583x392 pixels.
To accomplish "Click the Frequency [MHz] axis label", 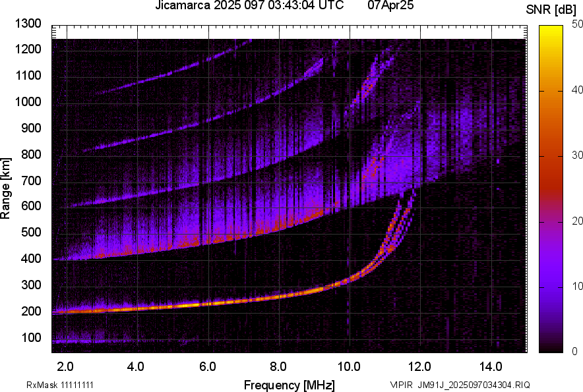I will 290,385.
